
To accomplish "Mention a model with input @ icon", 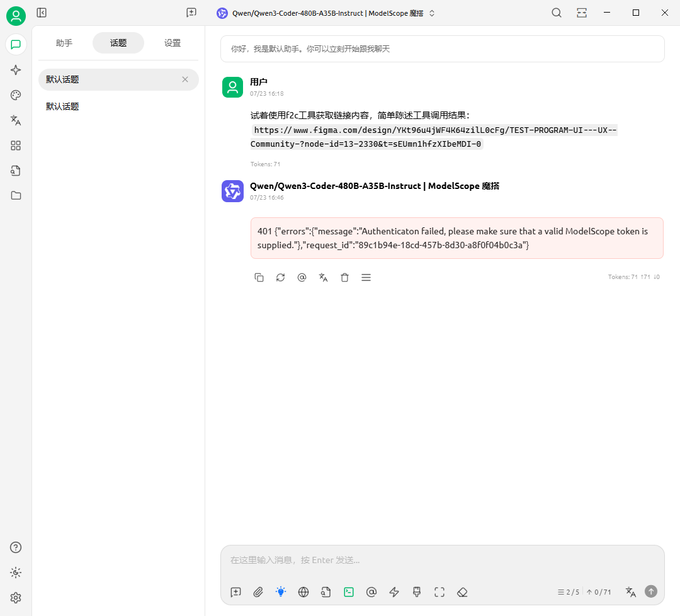I will (x=371, y=592).
